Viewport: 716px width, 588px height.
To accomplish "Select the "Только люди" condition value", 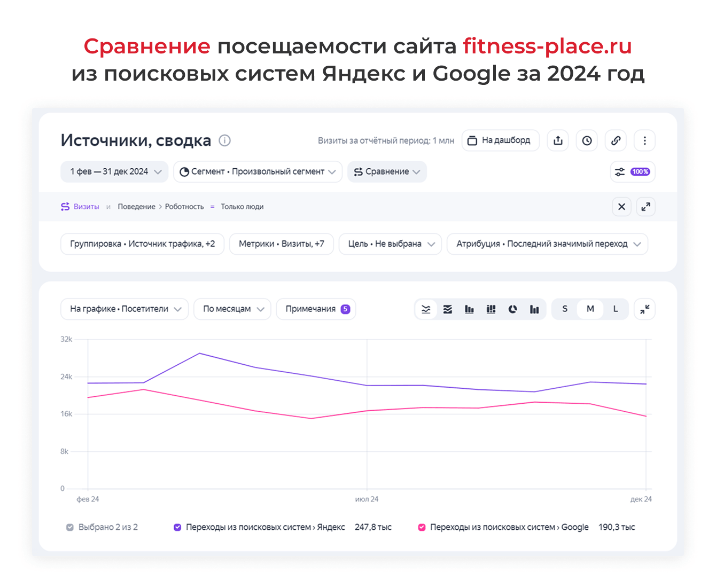I will click(242, 207).
